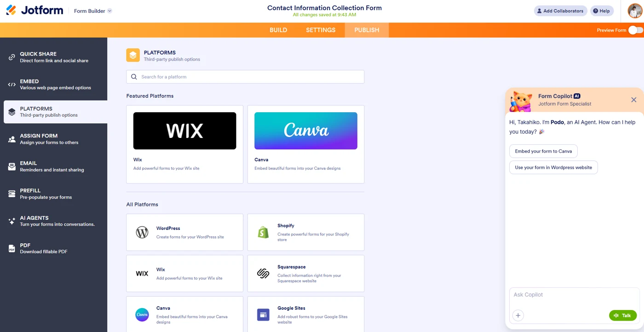Click the PDF download icon
The image size is (644, 332).
click(x=12, y=249)
